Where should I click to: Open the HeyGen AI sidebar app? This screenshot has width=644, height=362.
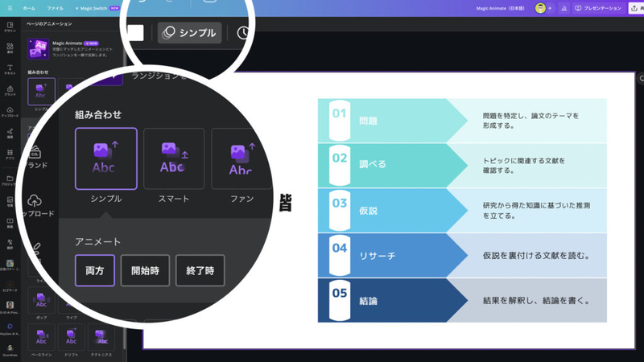(10, 329)
